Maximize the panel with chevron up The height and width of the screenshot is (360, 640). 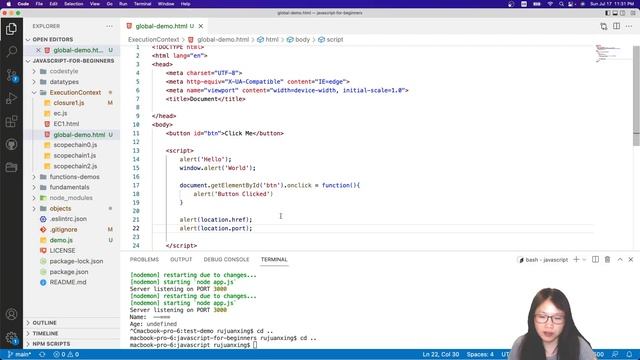click(x=620, y=260)
